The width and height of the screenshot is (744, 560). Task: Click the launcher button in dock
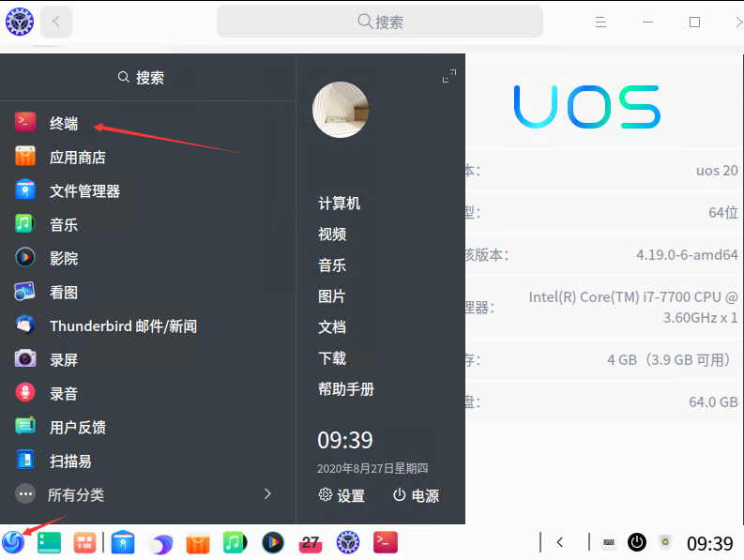(13, 542)
